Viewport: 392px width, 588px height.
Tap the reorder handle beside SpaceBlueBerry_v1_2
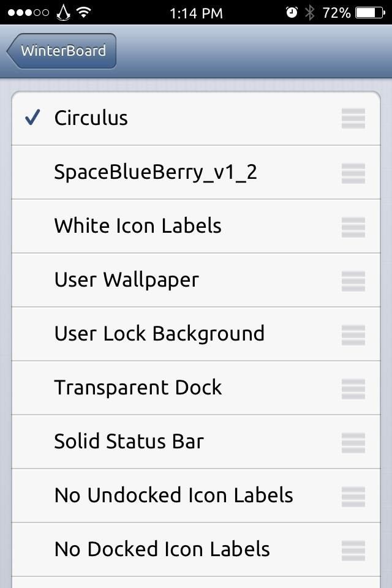pyautogui.click(x=353, y=172)
